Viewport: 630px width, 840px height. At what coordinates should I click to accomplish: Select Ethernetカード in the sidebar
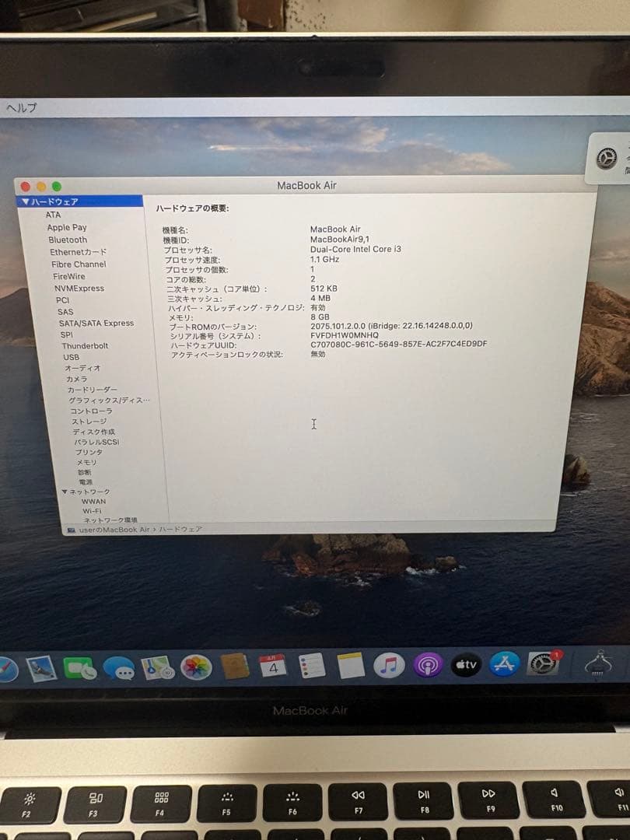[79, 252]
